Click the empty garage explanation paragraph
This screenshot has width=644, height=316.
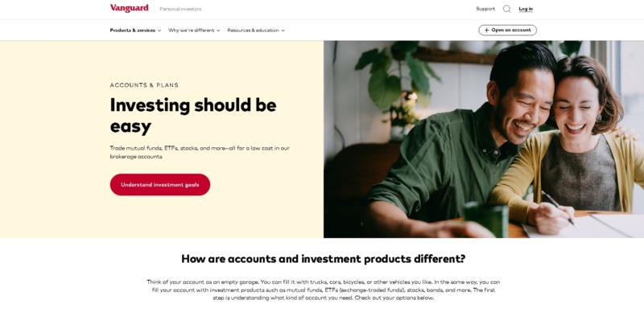point(324,289)
